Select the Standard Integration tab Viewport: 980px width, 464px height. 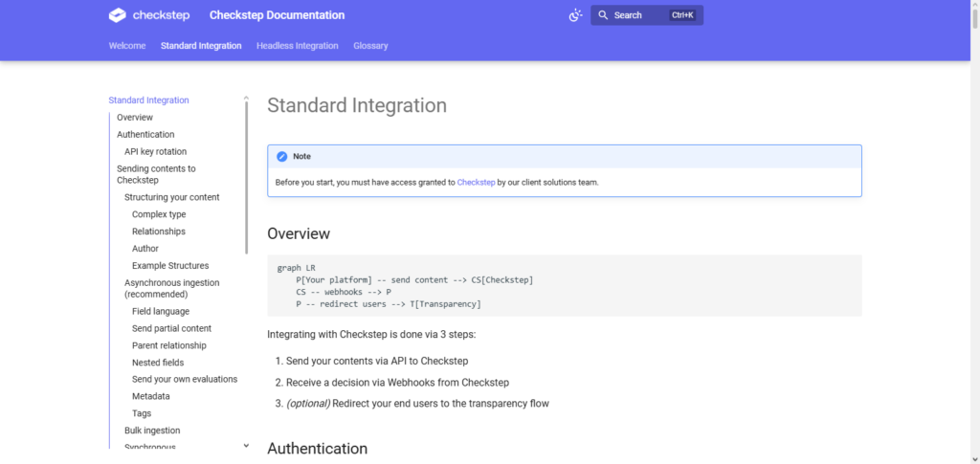201,46
